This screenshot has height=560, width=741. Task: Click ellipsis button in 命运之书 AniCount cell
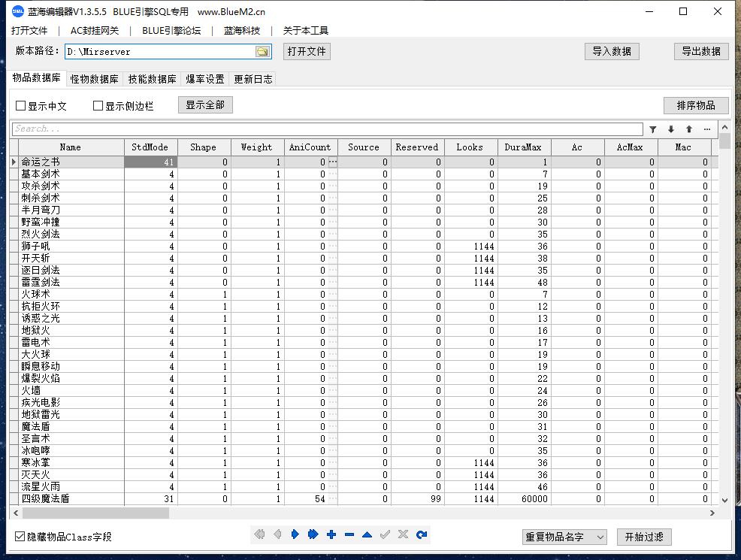(333, 162)
